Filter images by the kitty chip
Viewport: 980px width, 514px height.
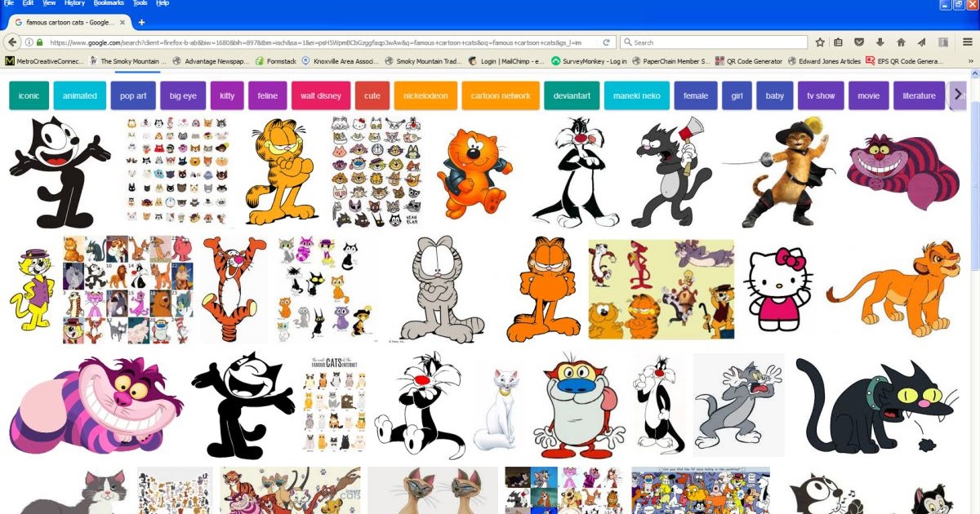(x=227, y=95)
